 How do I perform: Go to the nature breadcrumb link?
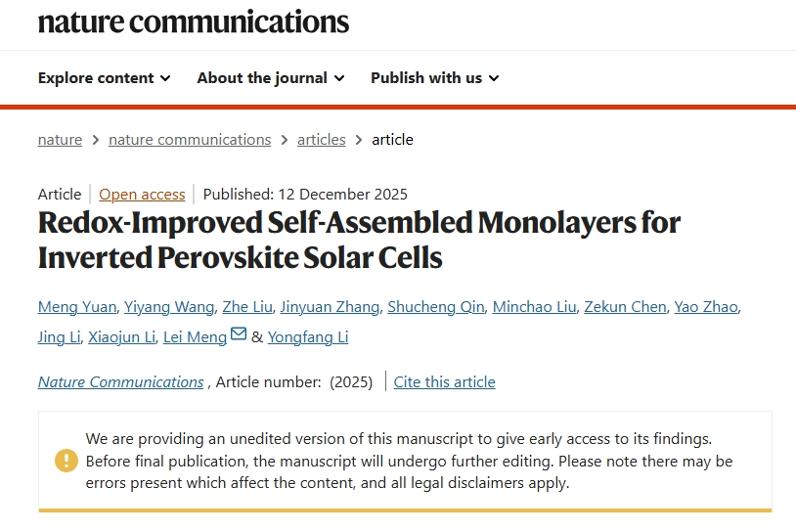(60, 140)
